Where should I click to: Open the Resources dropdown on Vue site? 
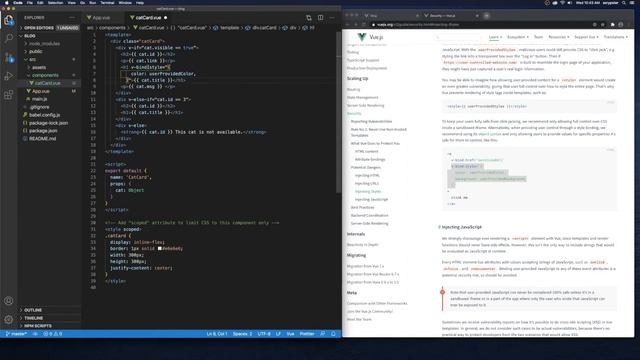[x=558, y=37]
